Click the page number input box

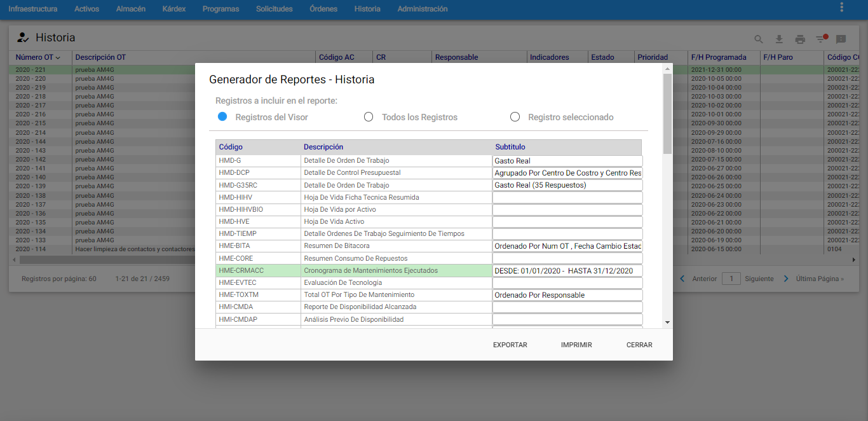732,279
